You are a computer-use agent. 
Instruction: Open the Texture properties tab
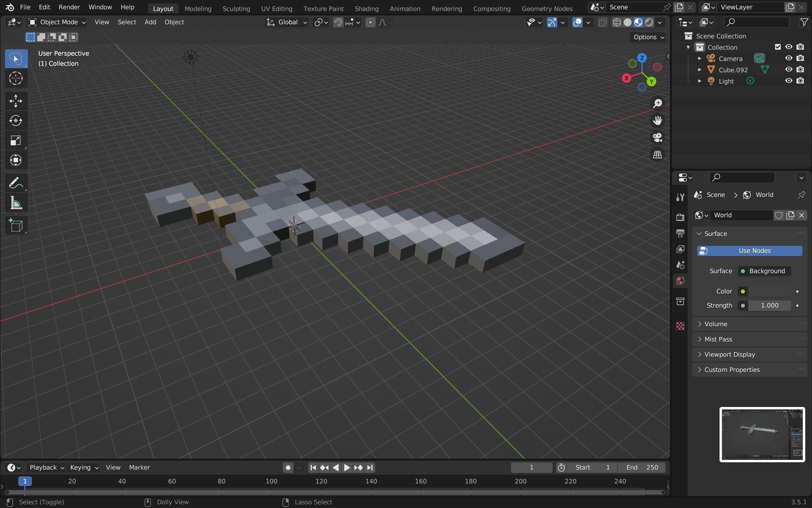point(680,326)
